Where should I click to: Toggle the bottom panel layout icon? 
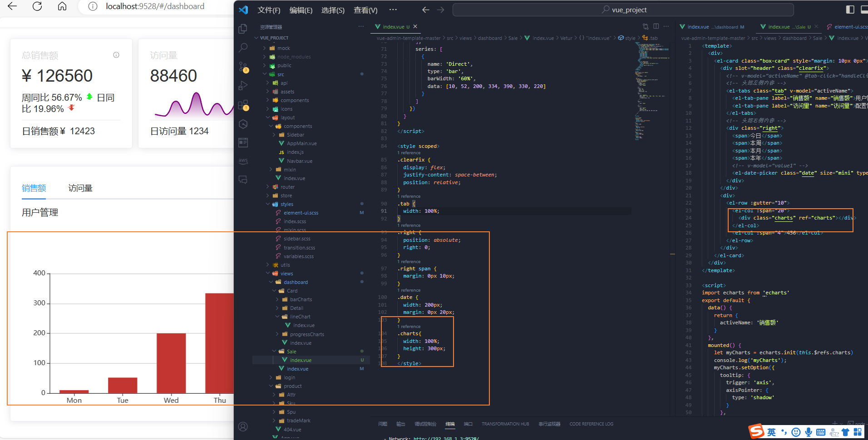pyautogui.click(x=864, y=10)
